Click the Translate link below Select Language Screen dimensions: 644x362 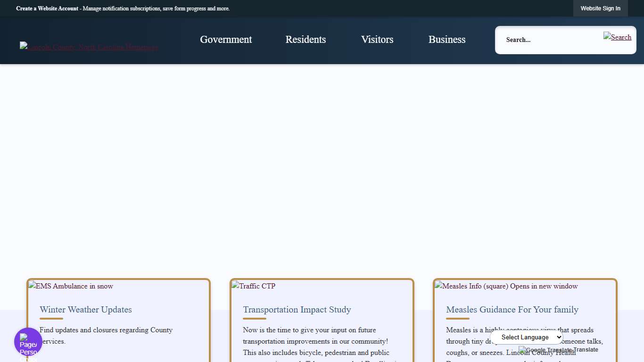click(585, 350)
